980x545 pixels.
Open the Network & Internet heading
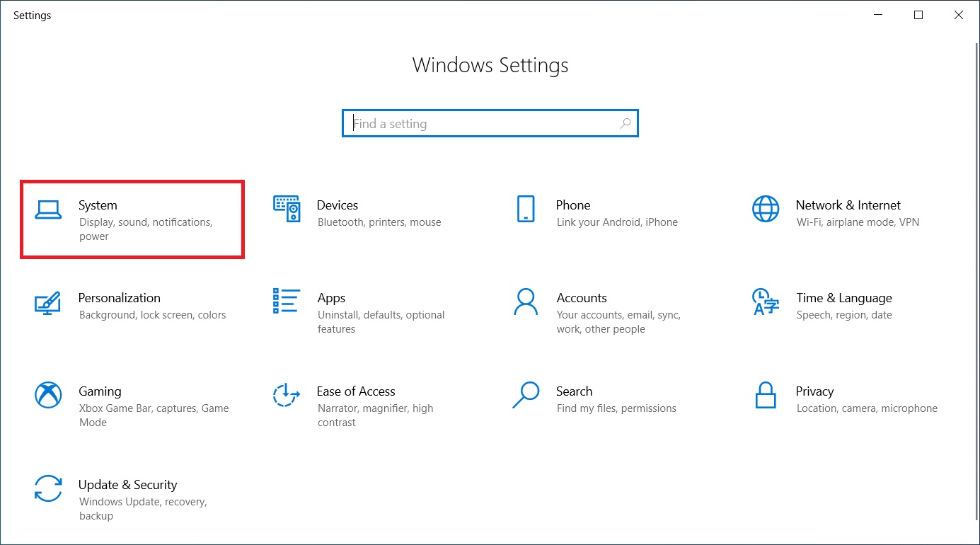(848, 205)
